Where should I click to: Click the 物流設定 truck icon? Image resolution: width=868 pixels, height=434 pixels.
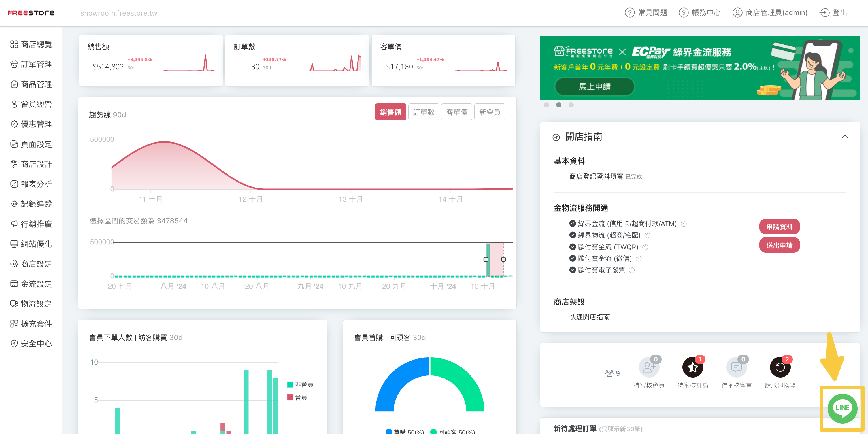click(14, 304)
